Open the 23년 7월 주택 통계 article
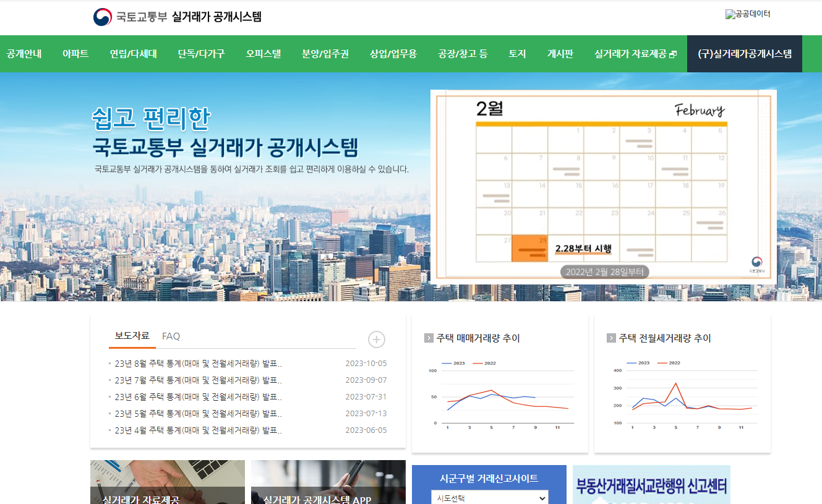Screen dimensions: 822x504 [199, 380]
